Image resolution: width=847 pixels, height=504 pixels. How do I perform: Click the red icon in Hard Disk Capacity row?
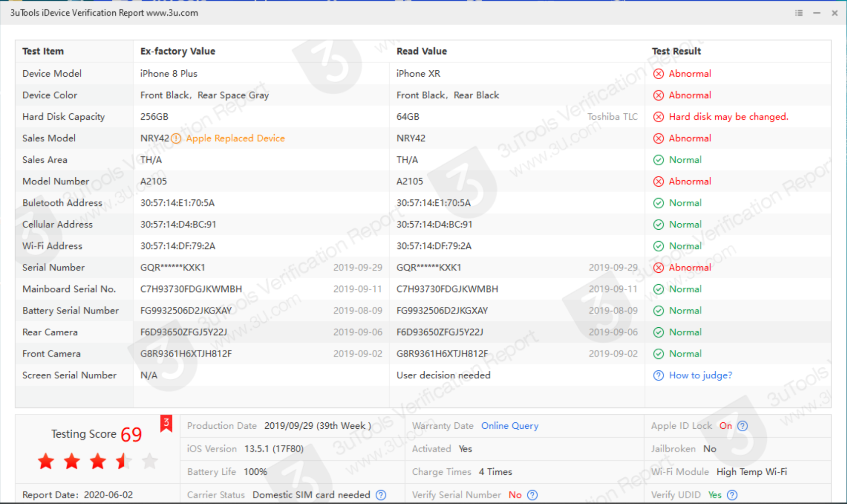[x=658, y=117]
